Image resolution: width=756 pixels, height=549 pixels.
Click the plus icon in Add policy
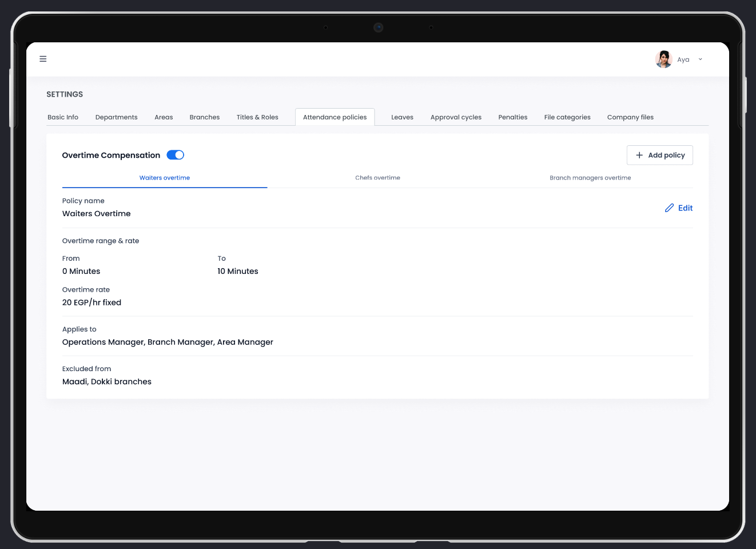coord(639,155)
